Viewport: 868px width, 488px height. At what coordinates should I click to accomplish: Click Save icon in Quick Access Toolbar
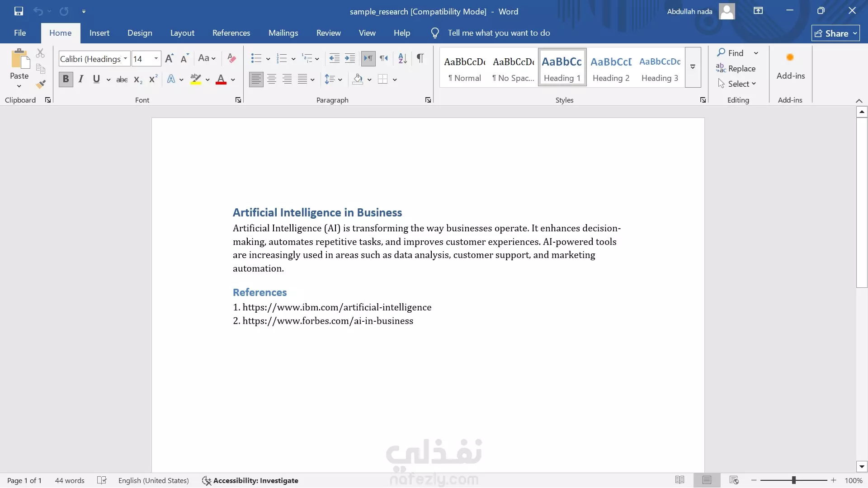coord(19,11)
